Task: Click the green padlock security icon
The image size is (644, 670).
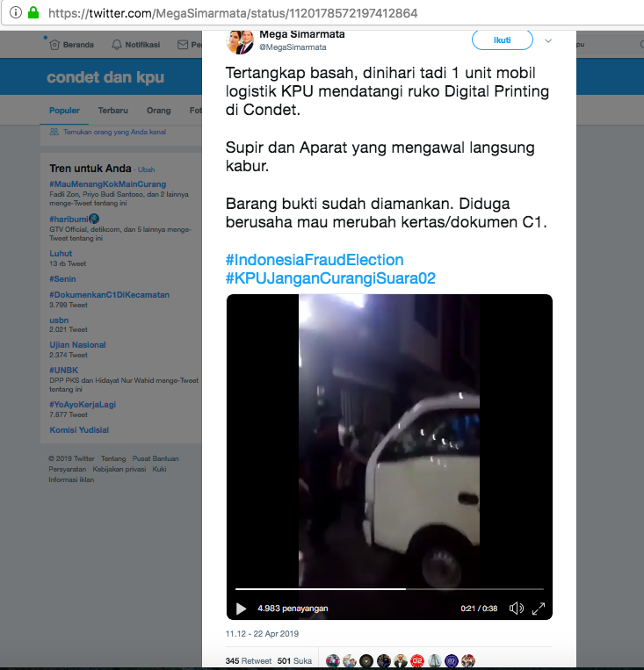Action: point(33,13)
